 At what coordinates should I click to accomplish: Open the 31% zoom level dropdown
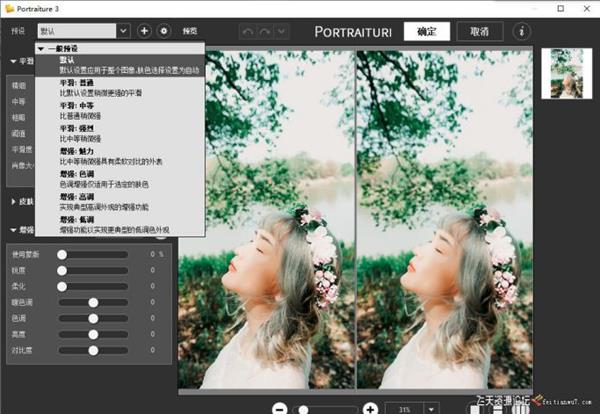pos(433,409)
